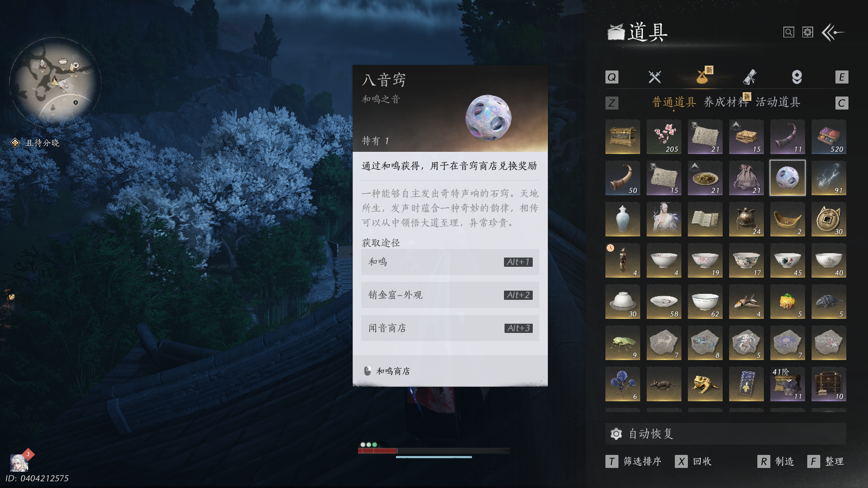Click the 回收 recycle button
868x488 pixels.
click(x=693, y=461)
